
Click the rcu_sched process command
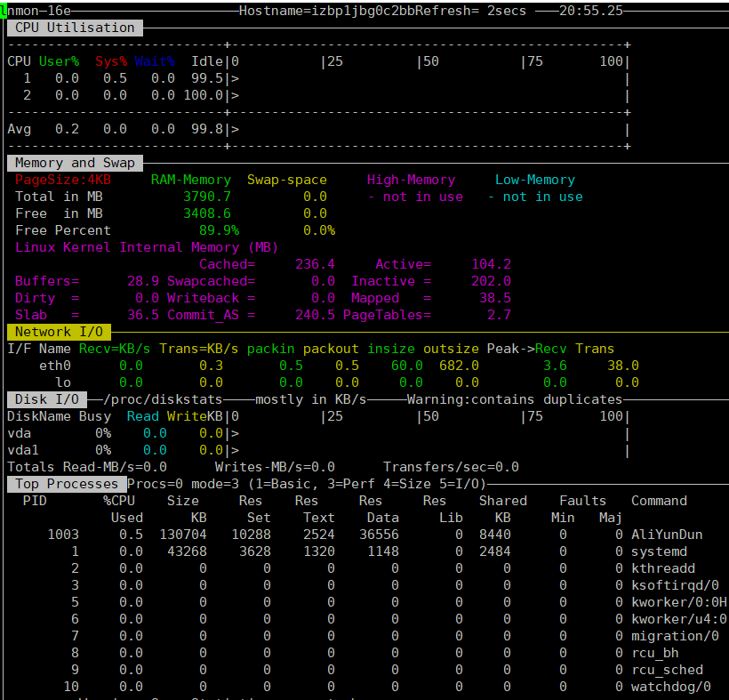(667, 670)
